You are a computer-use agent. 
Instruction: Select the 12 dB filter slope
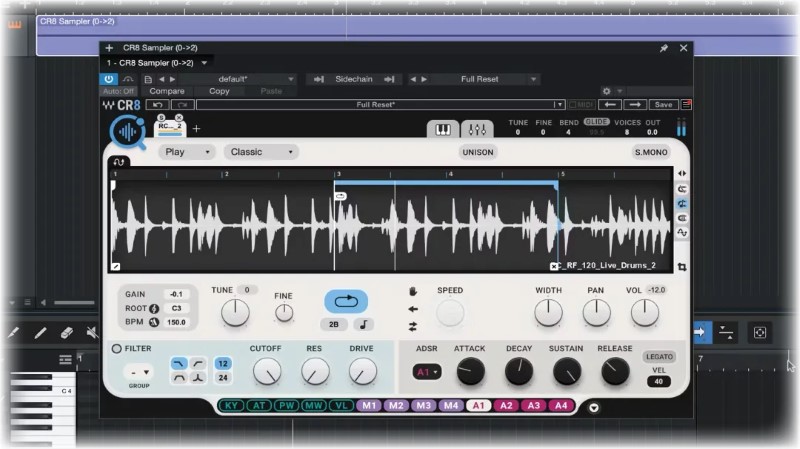(x=222, y=363)
